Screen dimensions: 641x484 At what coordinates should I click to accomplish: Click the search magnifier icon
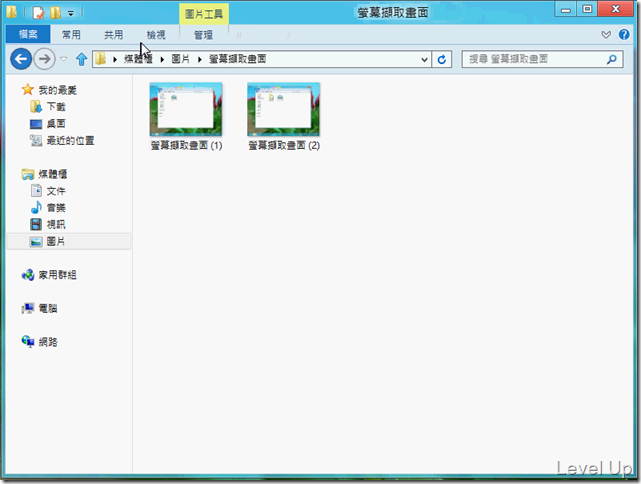click(612, 60)
